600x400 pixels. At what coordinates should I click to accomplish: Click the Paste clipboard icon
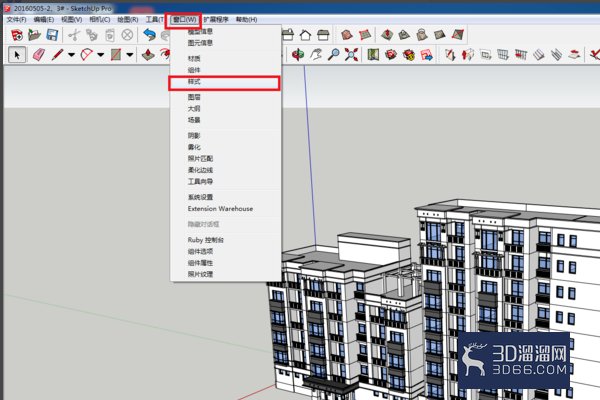point(110,35)
